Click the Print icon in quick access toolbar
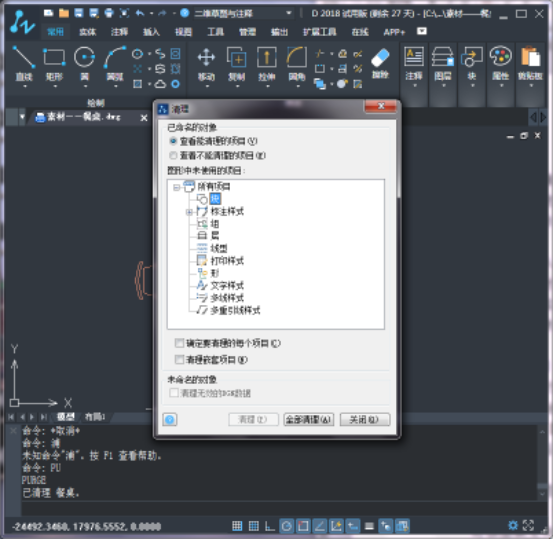Screen dimensions: 554x540 click(109, 13)
